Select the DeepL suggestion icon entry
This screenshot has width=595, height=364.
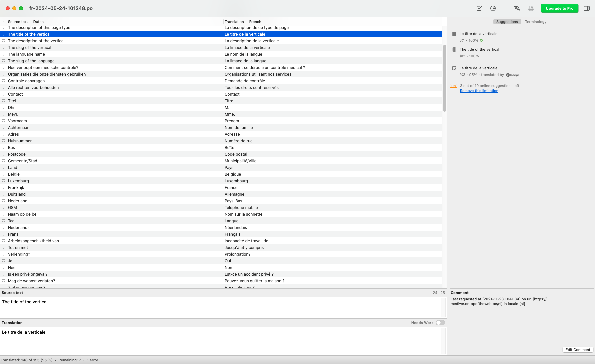[454, 68]
